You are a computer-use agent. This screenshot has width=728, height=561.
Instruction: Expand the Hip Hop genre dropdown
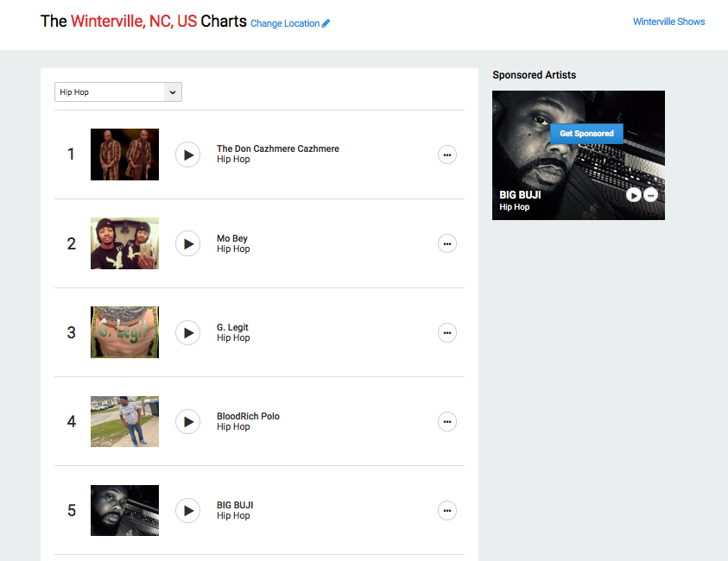pos(118,91)
